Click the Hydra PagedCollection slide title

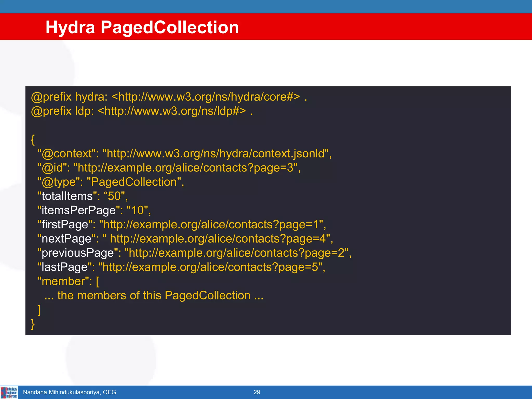[x=142, y=27]
